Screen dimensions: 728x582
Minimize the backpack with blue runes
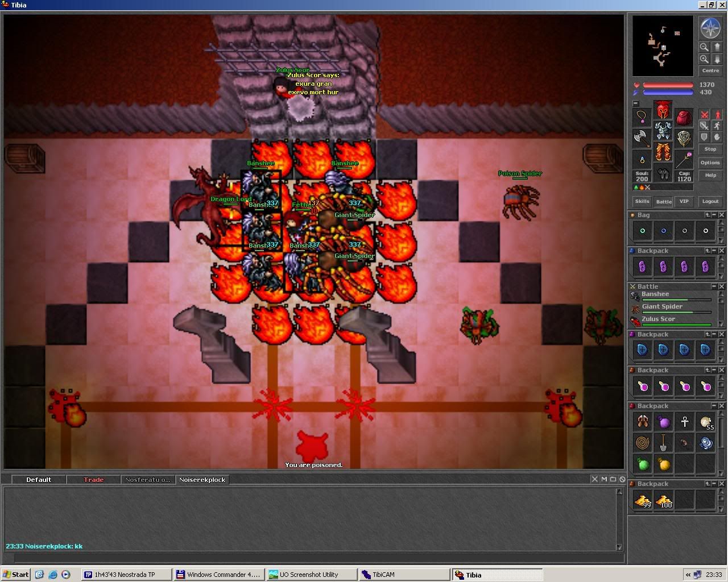[714, 334]
